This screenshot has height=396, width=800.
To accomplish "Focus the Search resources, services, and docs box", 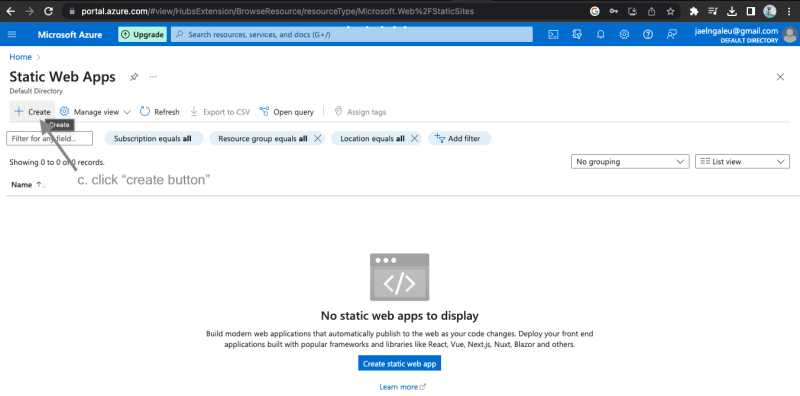I will coord(352,35).
